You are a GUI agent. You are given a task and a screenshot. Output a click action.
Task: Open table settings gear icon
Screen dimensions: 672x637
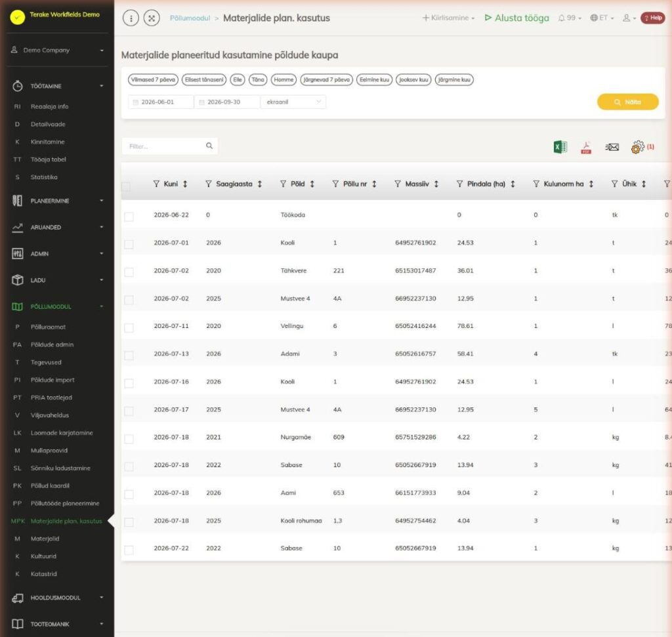pos(637,147)
